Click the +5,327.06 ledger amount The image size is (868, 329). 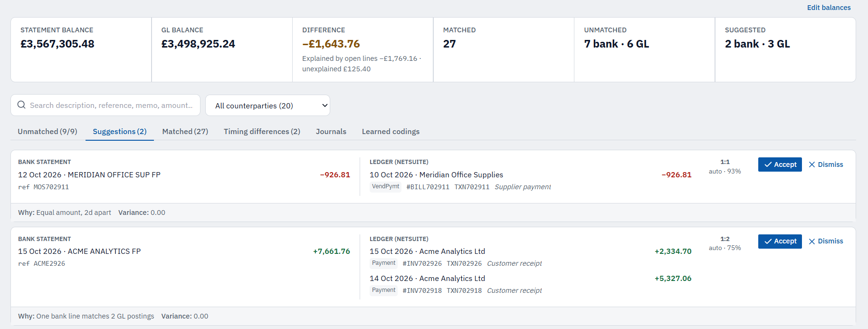pos(673,279)
